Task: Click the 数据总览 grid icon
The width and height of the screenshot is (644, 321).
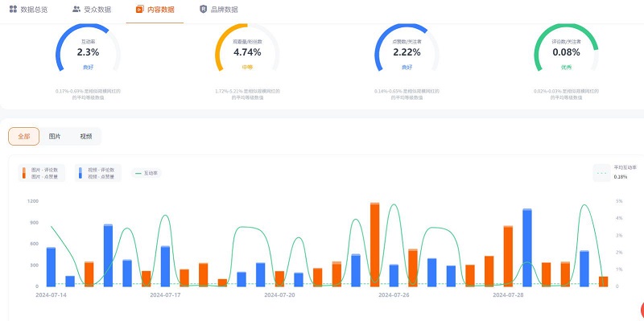Action: tap(13, 9)
